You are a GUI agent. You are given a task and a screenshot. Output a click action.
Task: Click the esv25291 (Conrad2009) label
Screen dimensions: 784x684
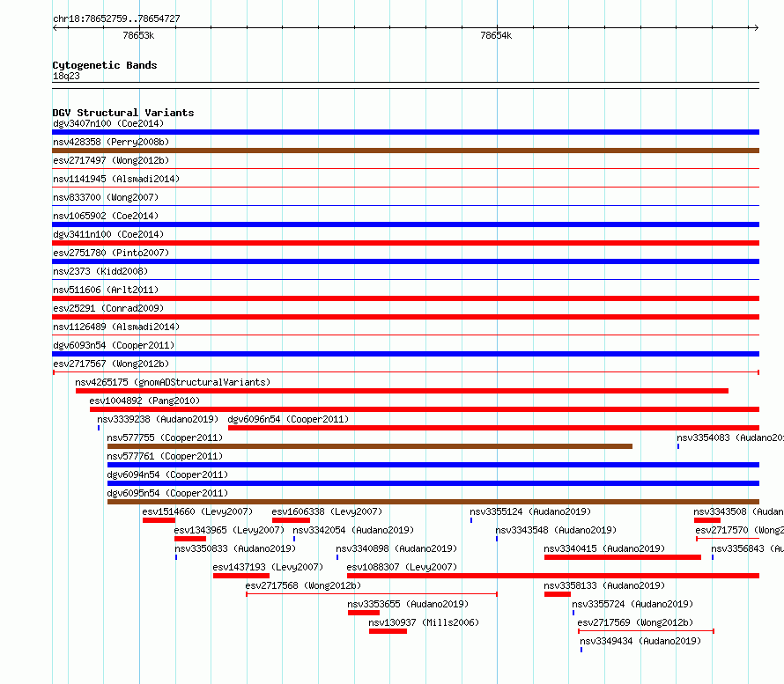pos(108,308)
